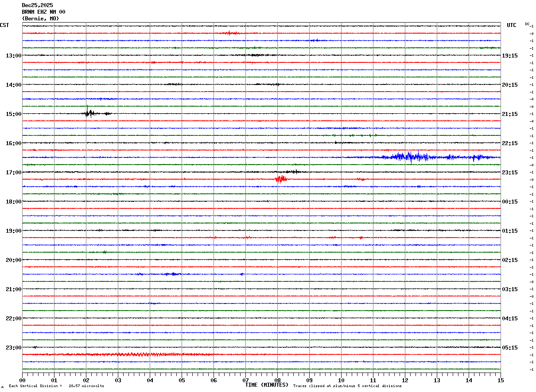Click the large blue seismic event near minute 12

pos(410,157)
